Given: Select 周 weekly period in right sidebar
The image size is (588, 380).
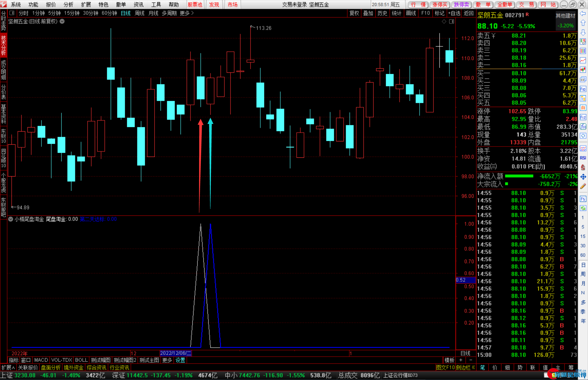Looking at the screenshot, I should coord(583,274).
